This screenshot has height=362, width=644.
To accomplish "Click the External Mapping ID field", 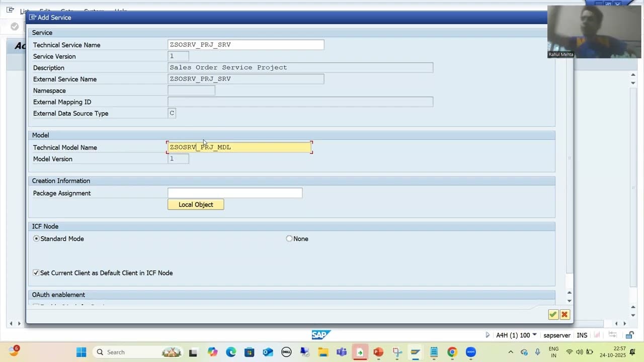I will point(300,102).
